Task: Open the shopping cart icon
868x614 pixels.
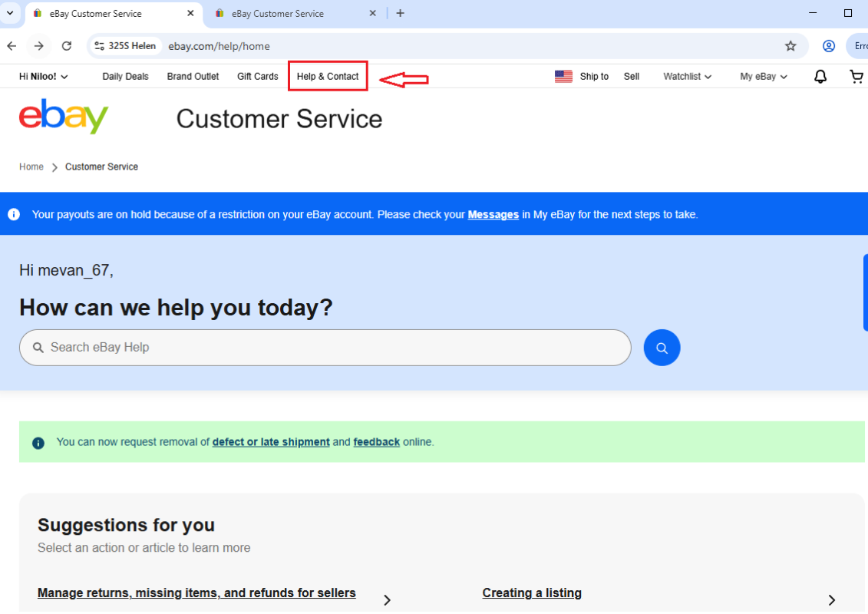Action: 856,77
